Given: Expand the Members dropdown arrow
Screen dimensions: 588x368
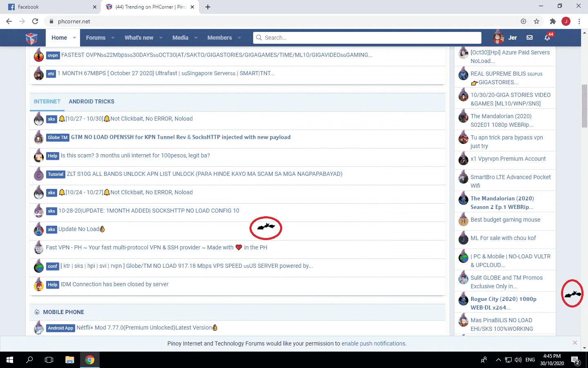Looking at the screenshot, I should click(x=239, y=38).
